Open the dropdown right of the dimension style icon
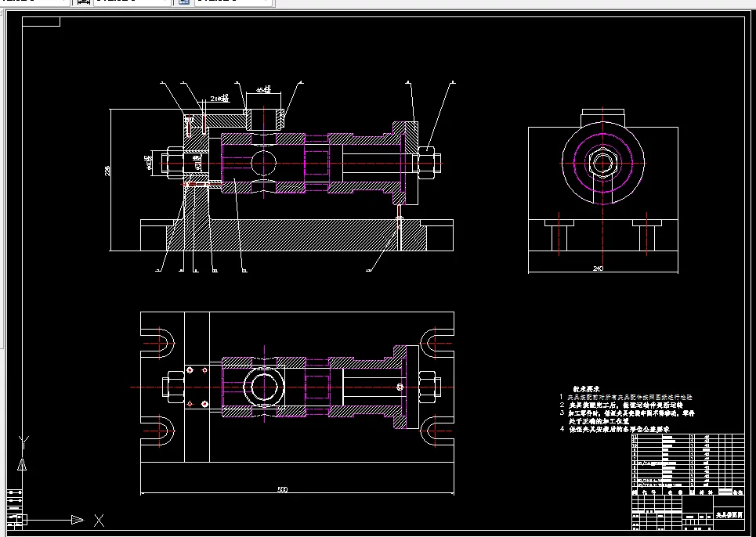 (x=132, y=2)
